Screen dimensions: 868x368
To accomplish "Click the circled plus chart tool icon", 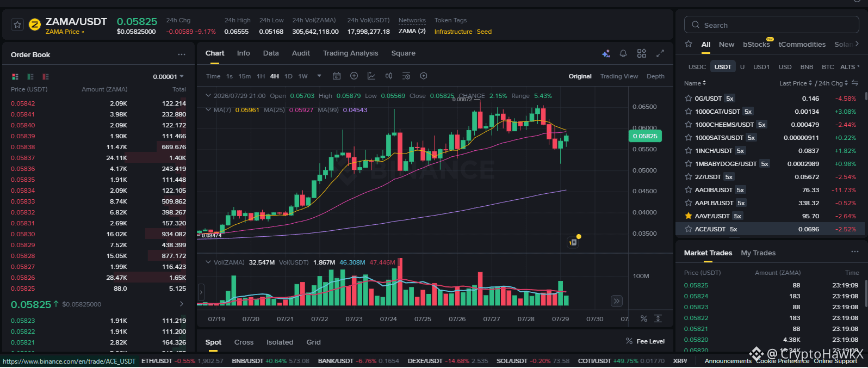I will point(354,76).
